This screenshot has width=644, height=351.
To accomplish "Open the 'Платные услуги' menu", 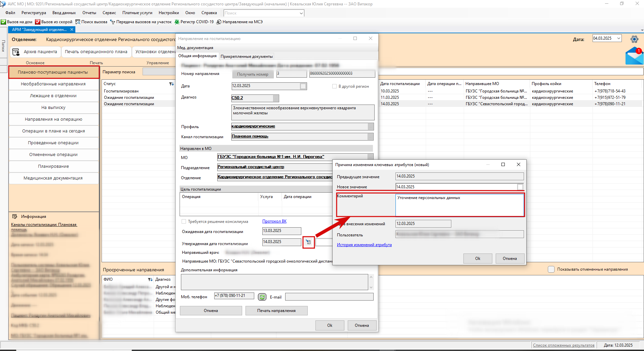I will point(137,13).
